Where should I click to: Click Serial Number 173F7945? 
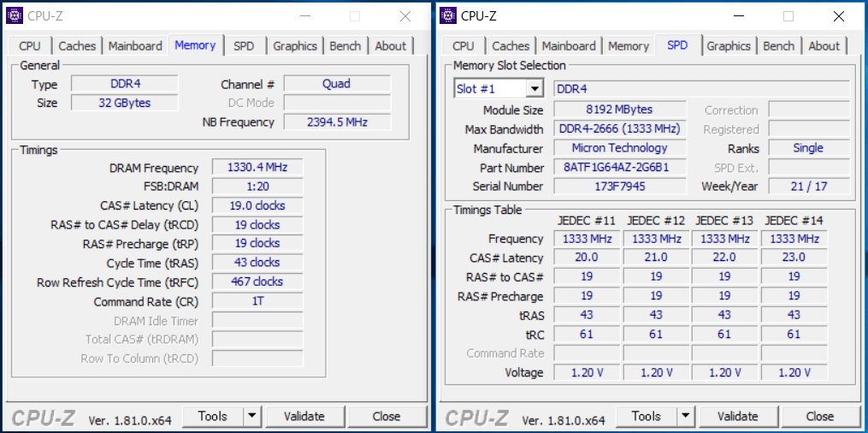(x=620, y=186)
